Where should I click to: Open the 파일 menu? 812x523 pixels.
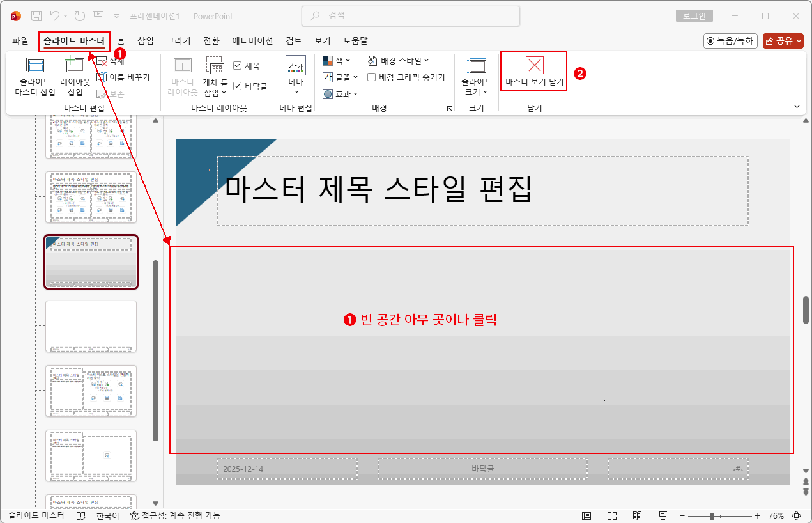pos(19,40)
